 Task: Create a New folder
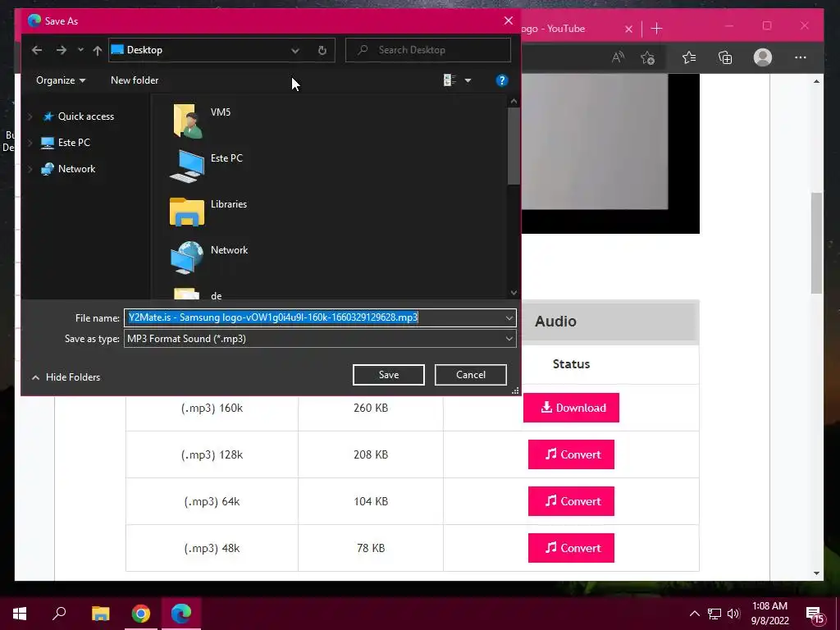(x=135, y=80)
